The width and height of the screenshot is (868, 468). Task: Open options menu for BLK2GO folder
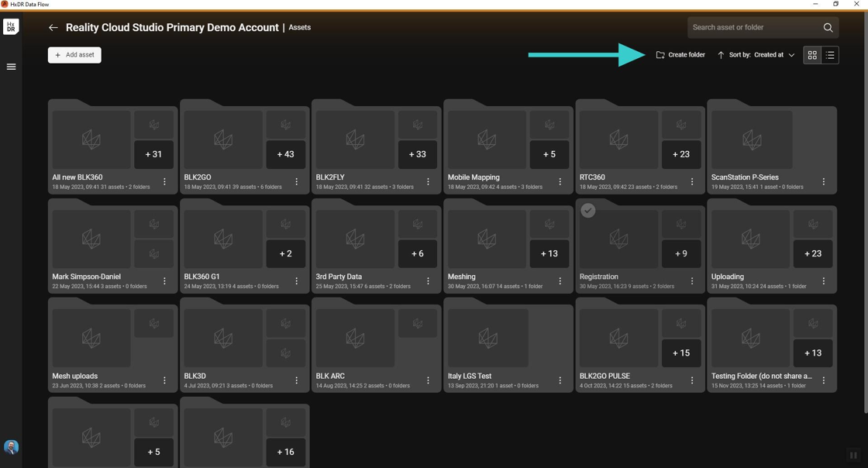coord(297,181)
